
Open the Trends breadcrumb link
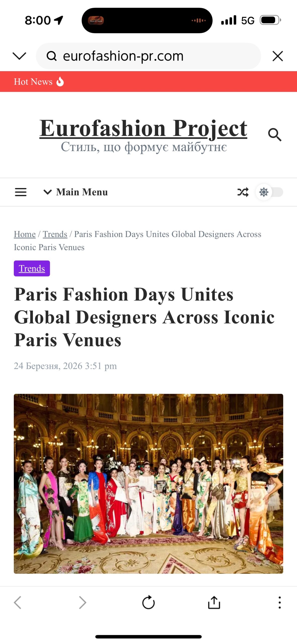click(x=55, y=234)
